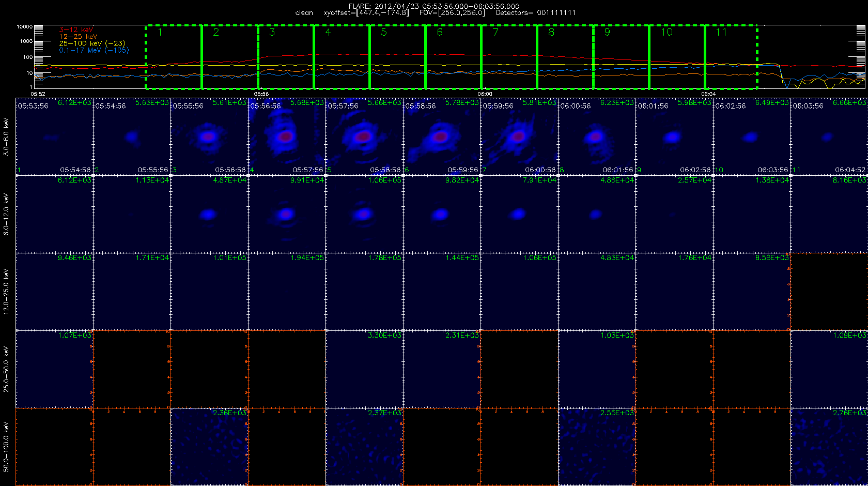Open the 25-50 keV image with peak 3.30E+03
This screenshot has width=868, height=486.
click(364, 369)
